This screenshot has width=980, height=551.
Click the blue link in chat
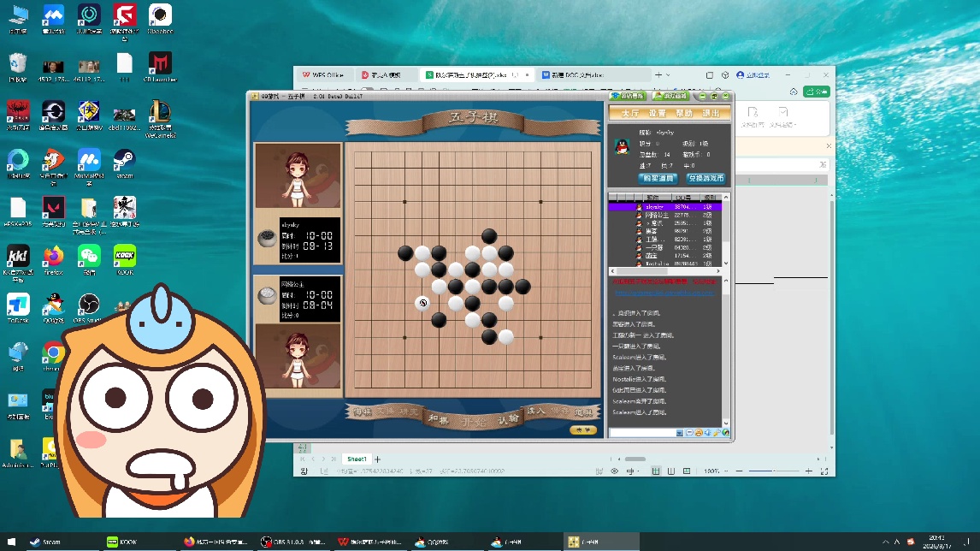[664, 293]
